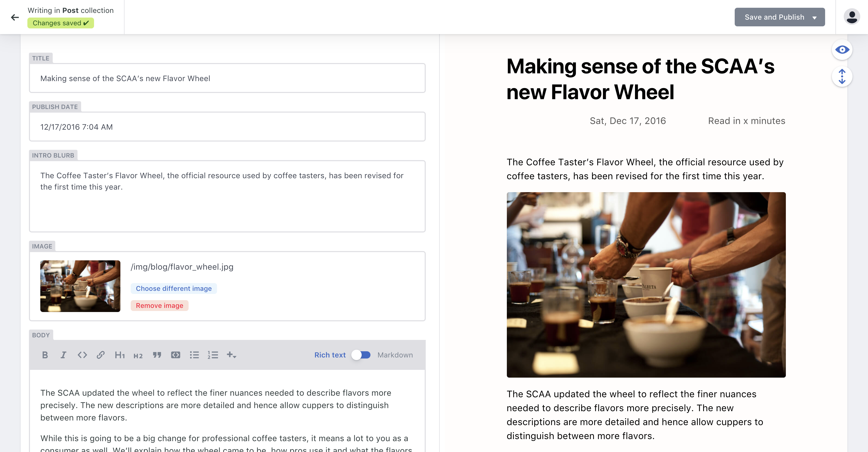Image resolution: width=868 pixels, height=452 pixels.
Task: Click the flavor_wheel.jpg image thumbnail
Action: point(80,286)
